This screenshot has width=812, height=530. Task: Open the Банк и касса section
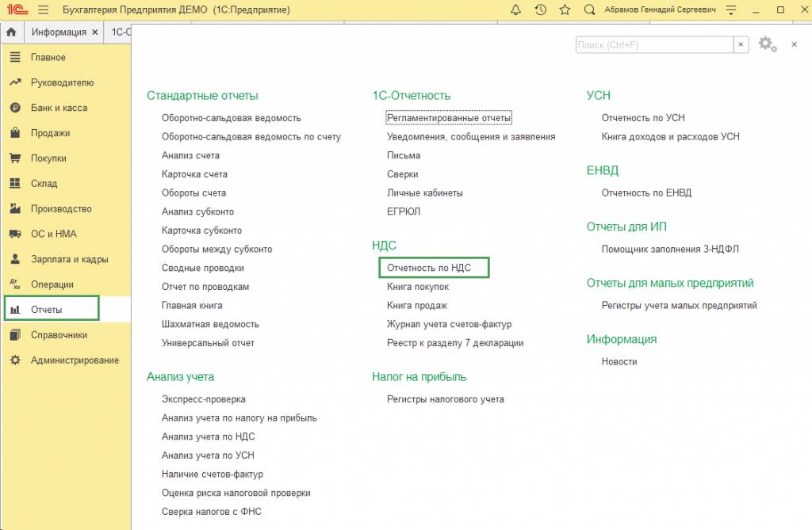59,109
